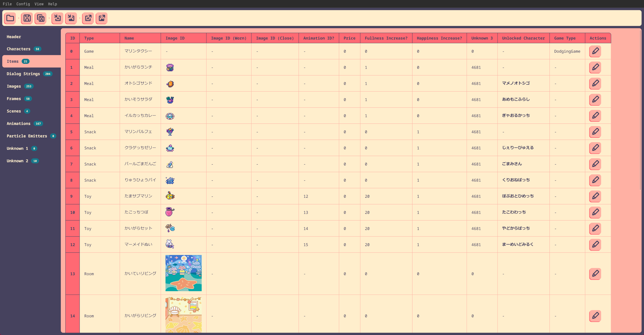
Task: Edit item 4 イルカっちカレー with pencil icon
Action: click(x=595, y=116)
